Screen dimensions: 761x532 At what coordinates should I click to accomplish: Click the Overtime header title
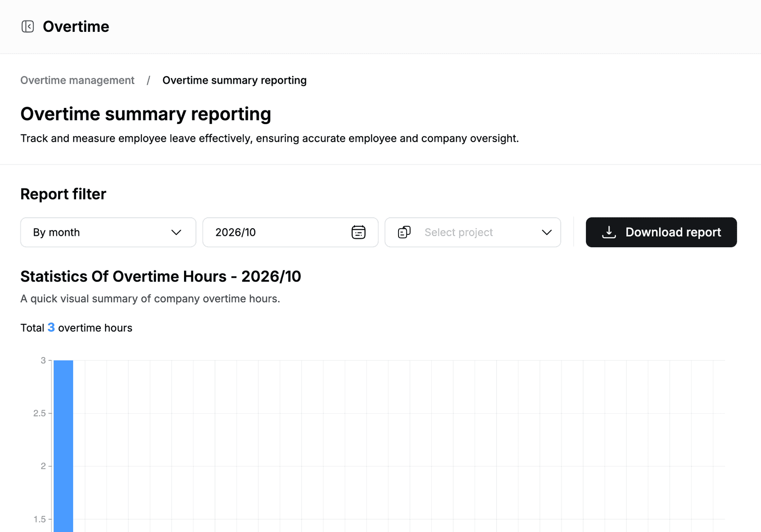click(76, 27)
